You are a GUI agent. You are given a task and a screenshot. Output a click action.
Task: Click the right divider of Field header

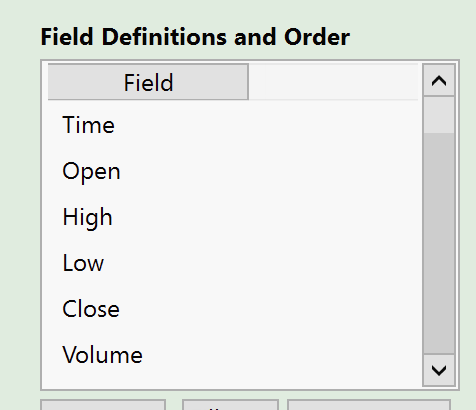(248, 82)
